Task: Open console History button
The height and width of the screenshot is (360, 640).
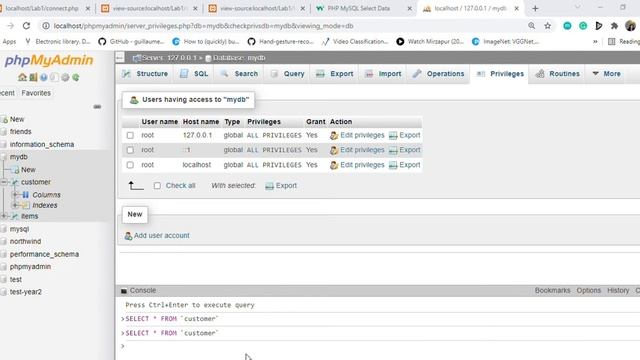Action: 618,291
